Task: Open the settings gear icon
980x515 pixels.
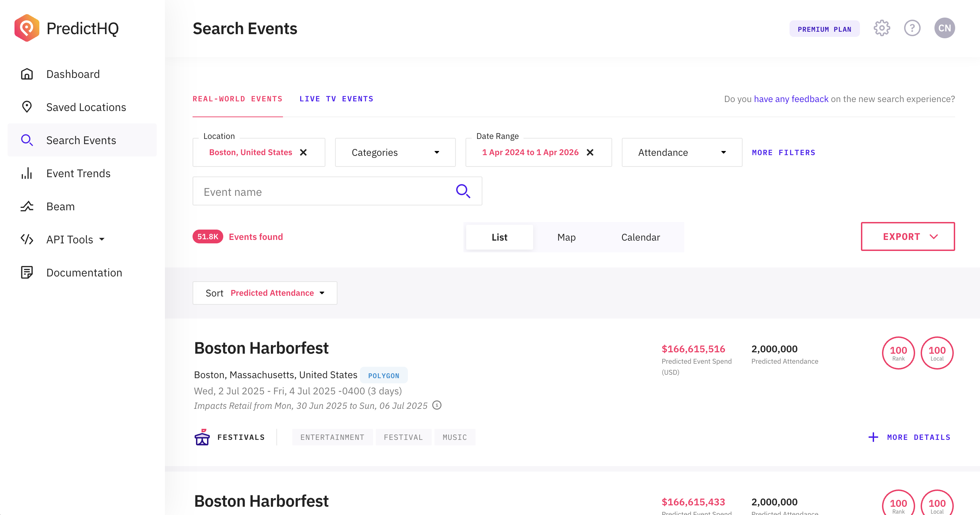Action: [x=881, y=28]
